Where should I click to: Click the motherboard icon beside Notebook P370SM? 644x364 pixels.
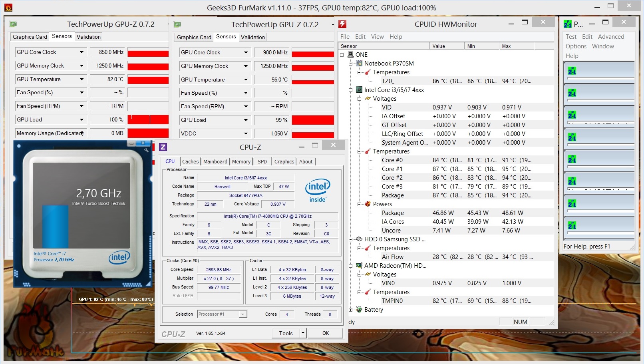359,64
